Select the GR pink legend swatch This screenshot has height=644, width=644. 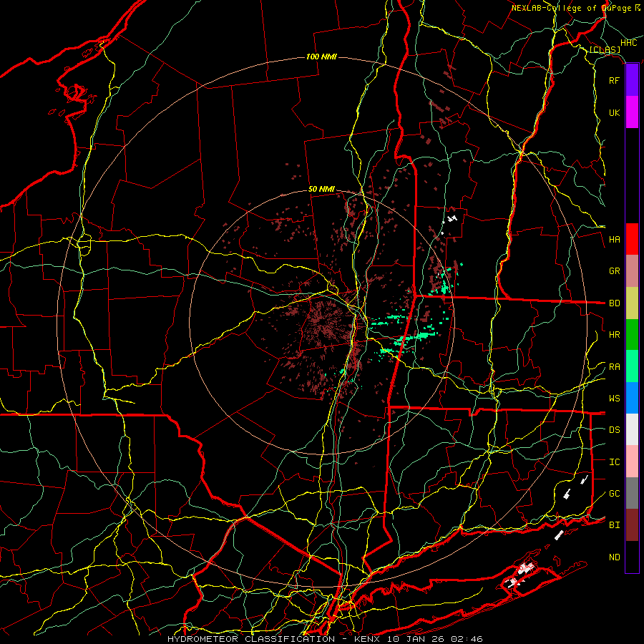tap(632, 271)
